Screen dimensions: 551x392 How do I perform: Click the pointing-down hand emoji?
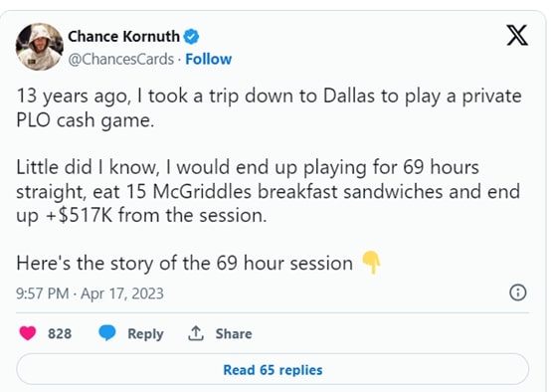pyautogui.click(x=371, y=263)
